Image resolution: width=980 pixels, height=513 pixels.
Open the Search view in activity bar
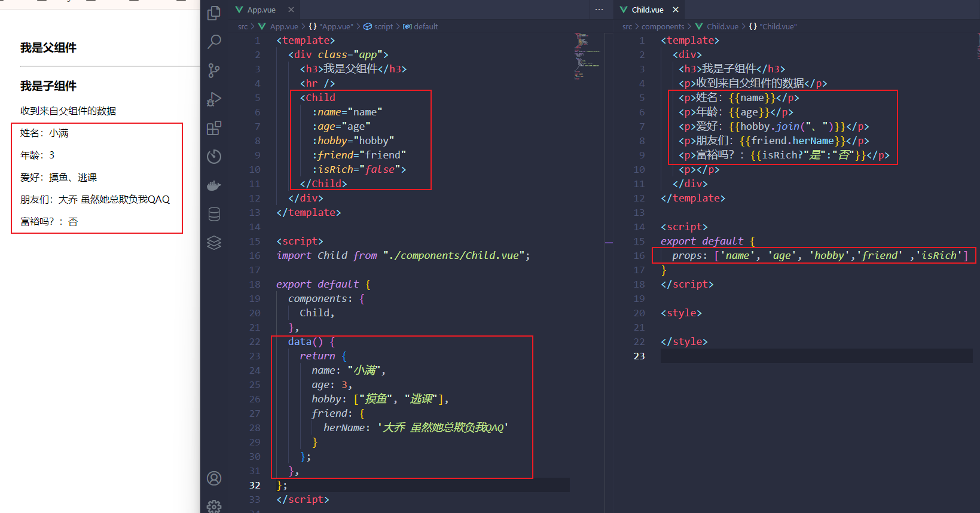214,41
